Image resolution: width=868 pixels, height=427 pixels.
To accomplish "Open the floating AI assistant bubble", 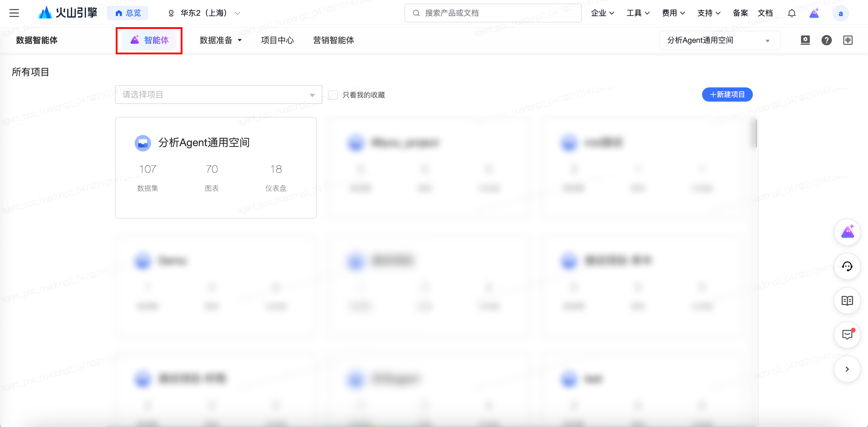I will click(x=847, y=232).
